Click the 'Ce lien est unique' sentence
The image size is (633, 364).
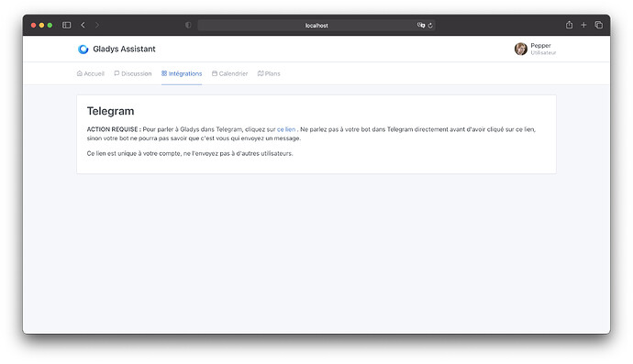coord(190,154)
